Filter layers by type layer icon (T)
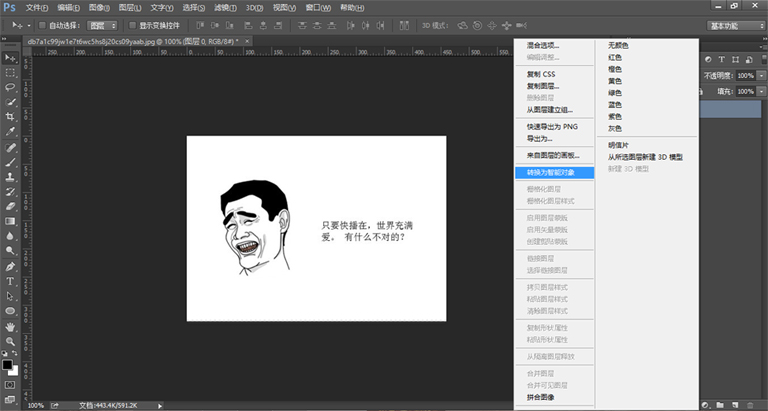Screen dimensions: 768x411 click(x=721, y=59)
